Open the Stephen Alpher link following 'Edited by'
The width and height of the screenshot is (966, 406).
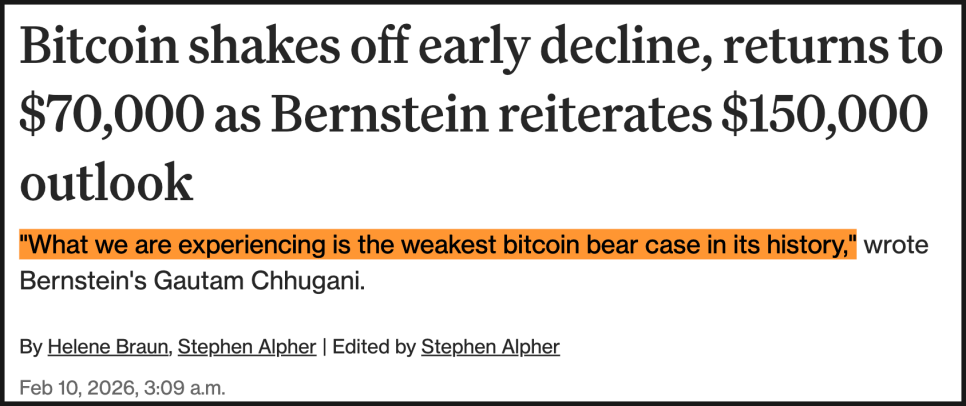[x=490, y=347]
